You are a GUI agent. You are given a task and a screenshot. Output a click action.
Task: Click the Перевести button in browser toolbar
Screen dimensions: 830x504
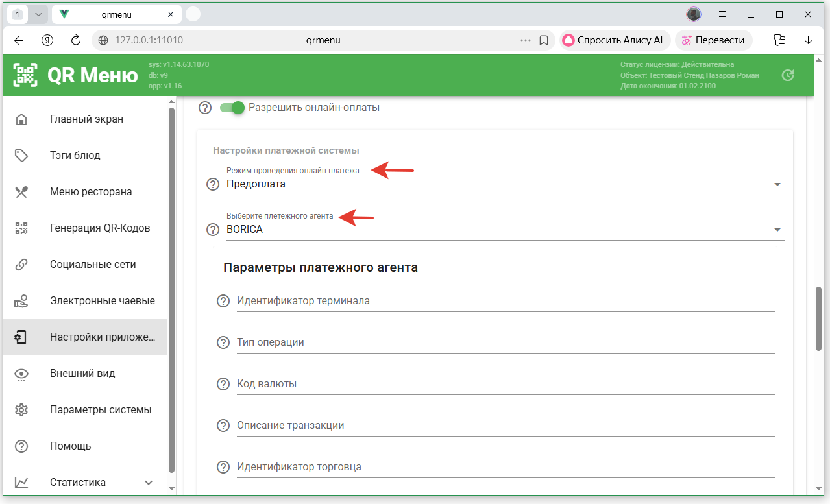point(713,40)
